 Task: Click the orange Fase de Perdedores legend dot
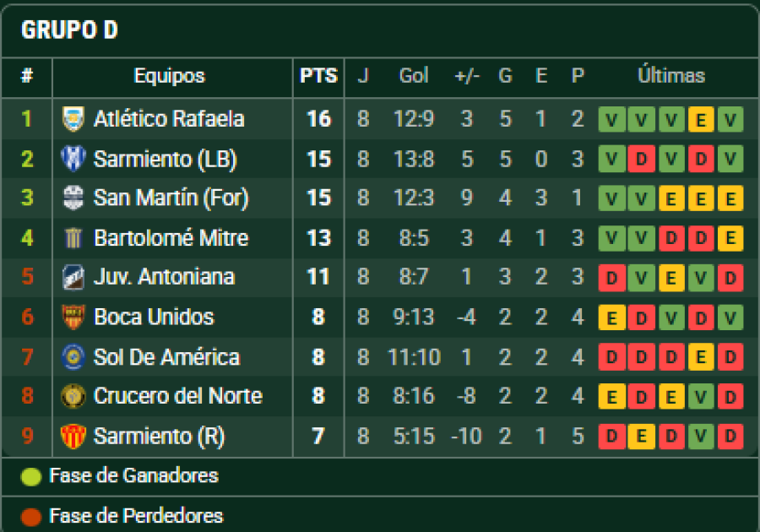coord(31,516)
